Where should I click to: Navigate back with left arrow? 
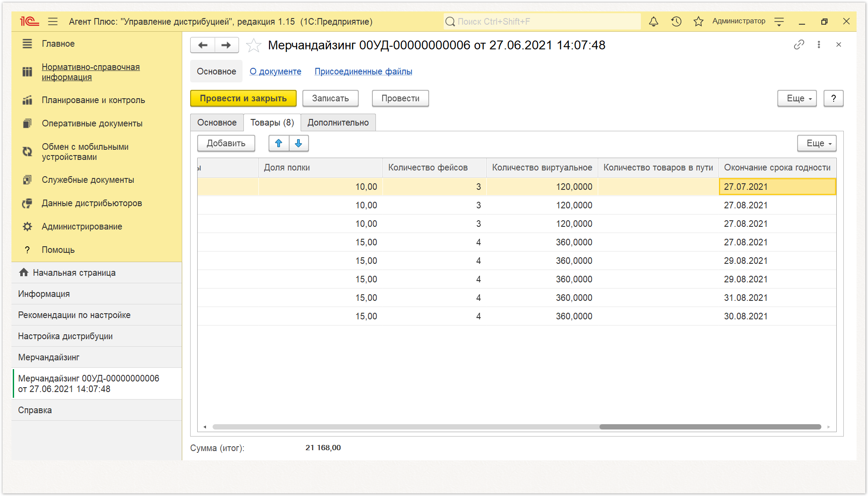pyautogui.click(x=203, y=45)
